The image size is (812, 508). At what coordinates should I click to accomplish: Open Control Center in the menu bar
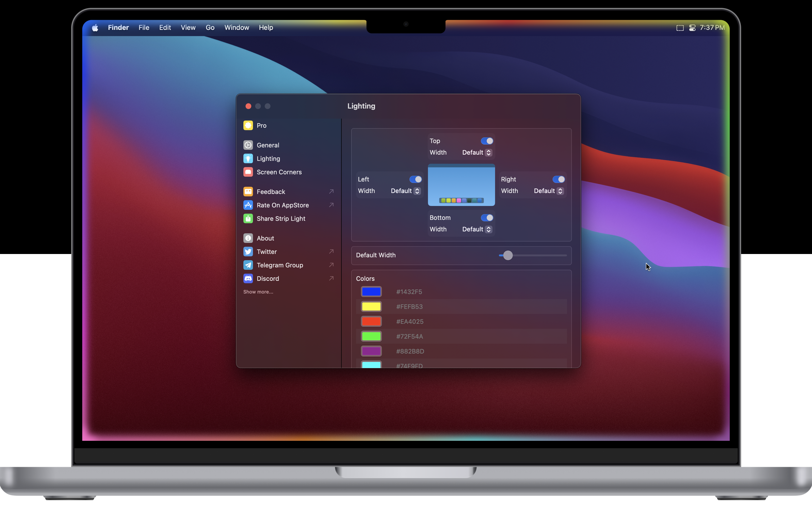(692, 28)
